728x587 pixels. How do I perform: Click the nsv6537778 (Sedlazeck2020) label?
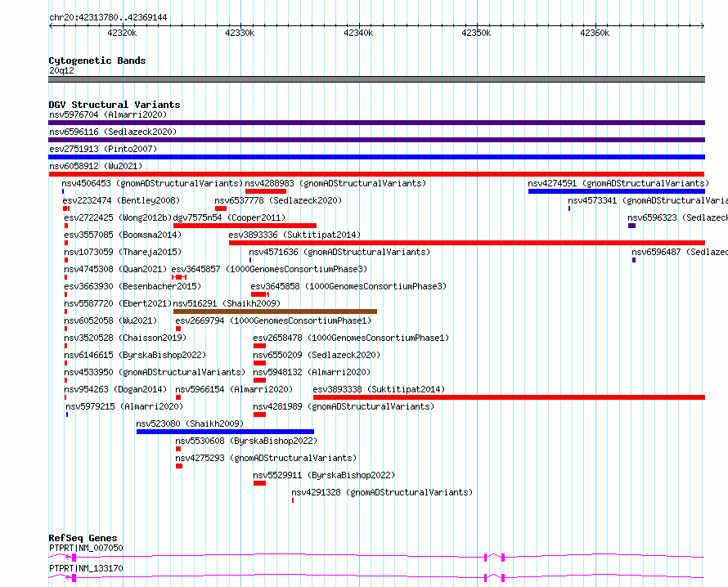coord(278,200)
